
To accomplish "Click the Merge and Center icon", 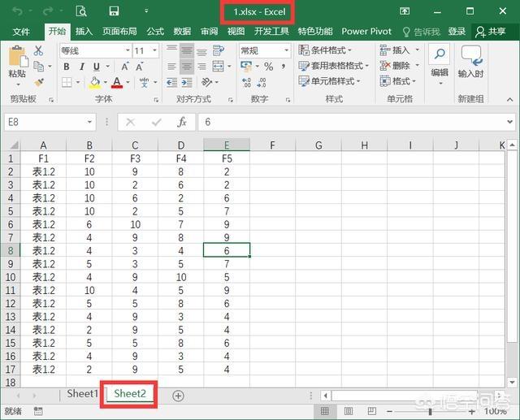I will coord(219,67).
